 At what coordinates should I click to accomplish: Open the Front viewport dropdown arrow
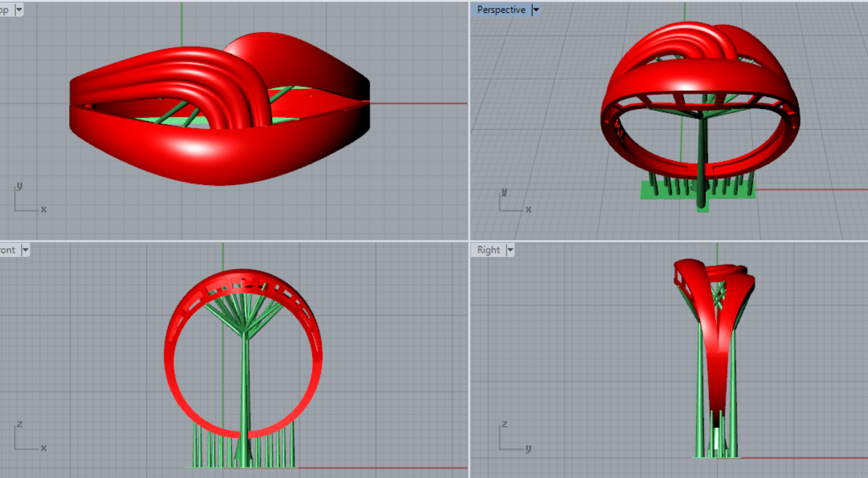[26, 250]
